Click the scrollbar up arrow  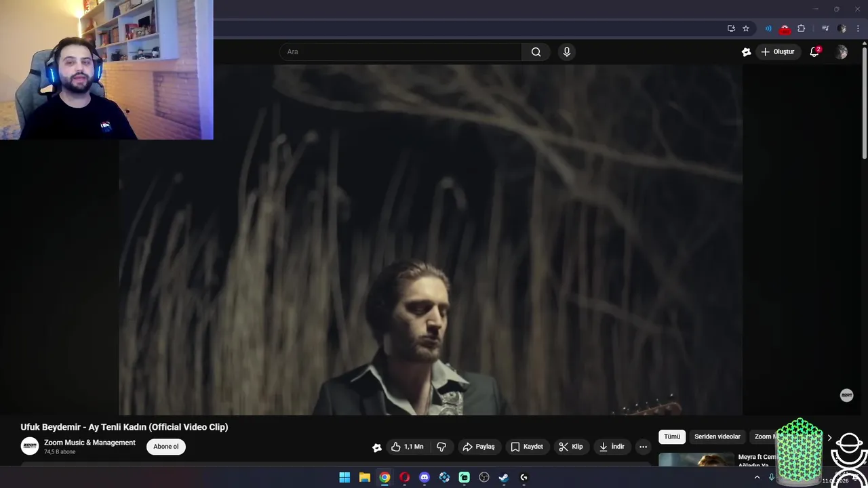click(864, 43)
